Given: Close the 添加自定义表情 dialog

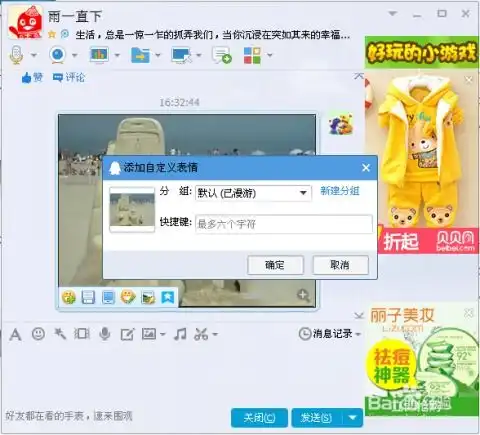Looking at the screenshot, I should pos(366,168).
